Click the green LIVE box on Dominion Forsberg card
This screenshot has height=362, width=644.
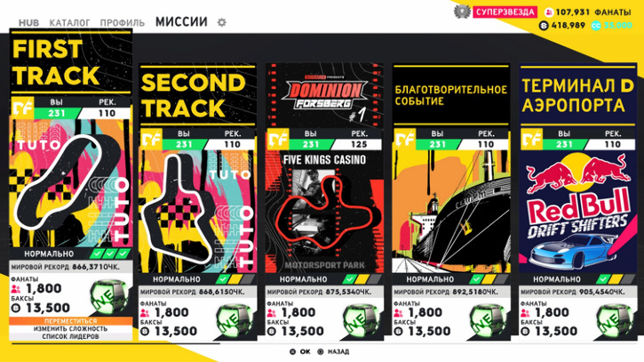(x=362, y=320)
